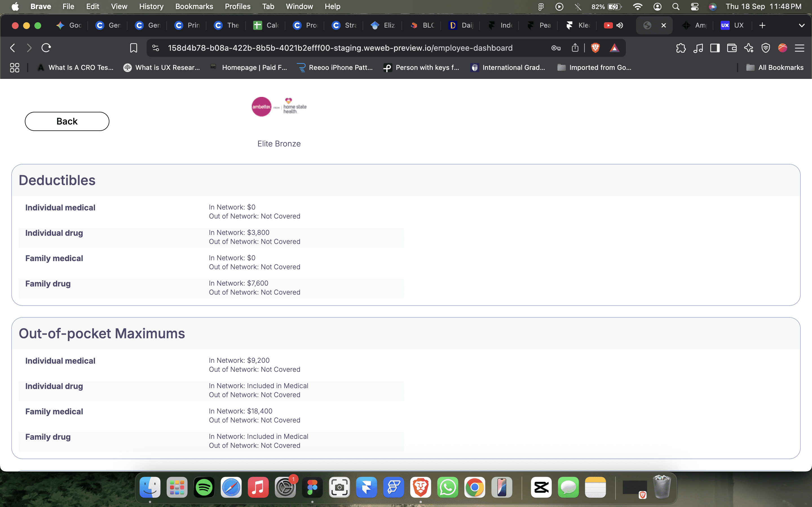Screen dimensions: 812x507
Task: Reload the current page
Action: tap(46, 48)
